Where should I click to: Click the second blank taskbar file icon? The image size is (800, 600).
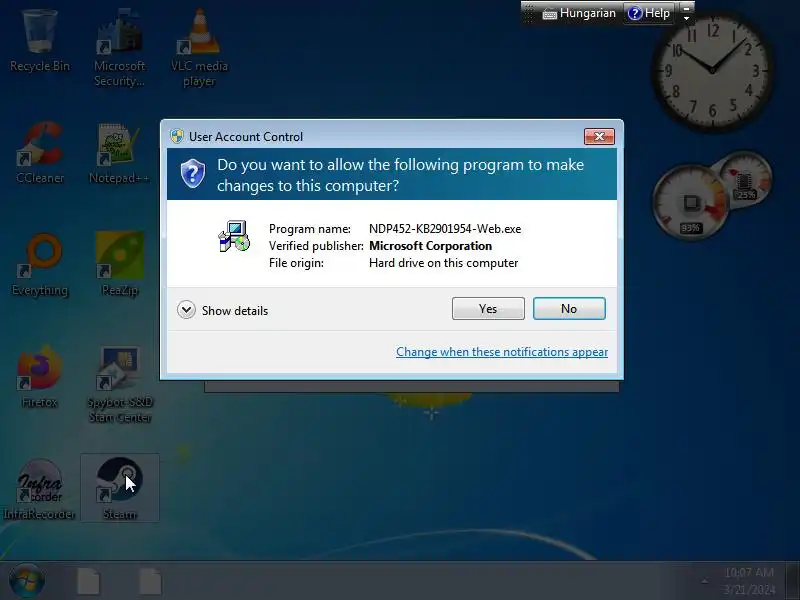[151, 581]
